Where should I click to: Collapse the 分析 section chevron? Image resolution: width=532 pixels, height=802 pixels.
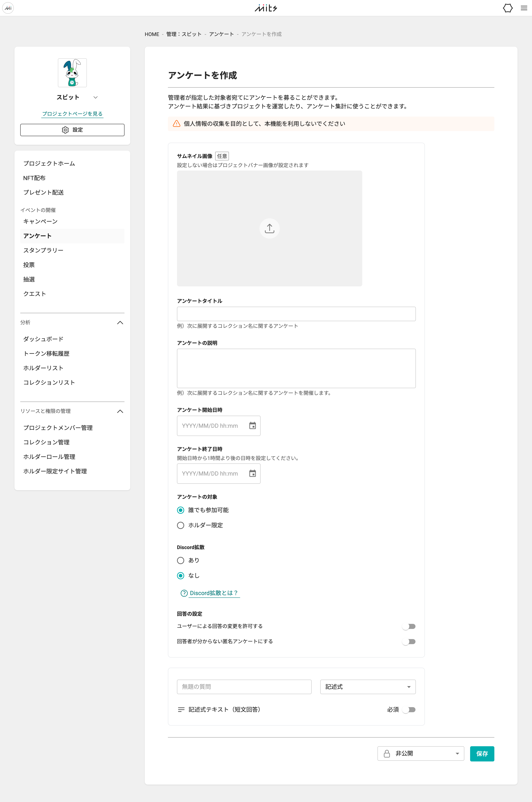(x=120, y=322)
